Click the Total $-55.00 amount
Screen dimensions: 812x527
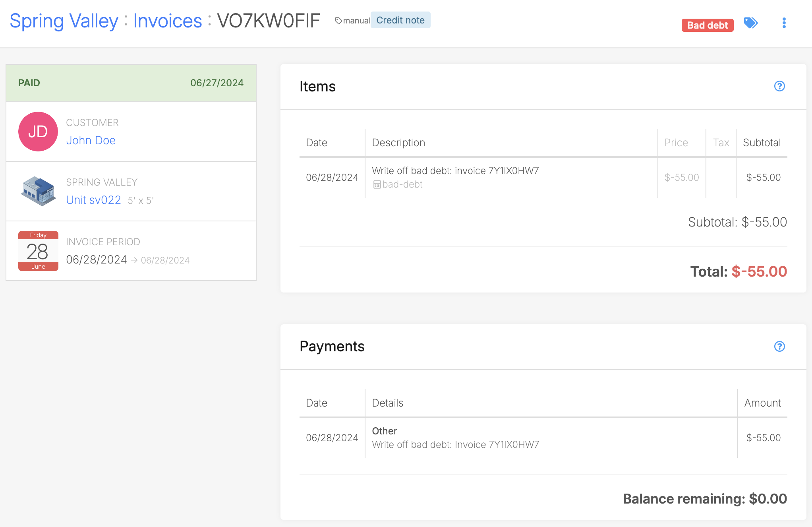(759, 271)
